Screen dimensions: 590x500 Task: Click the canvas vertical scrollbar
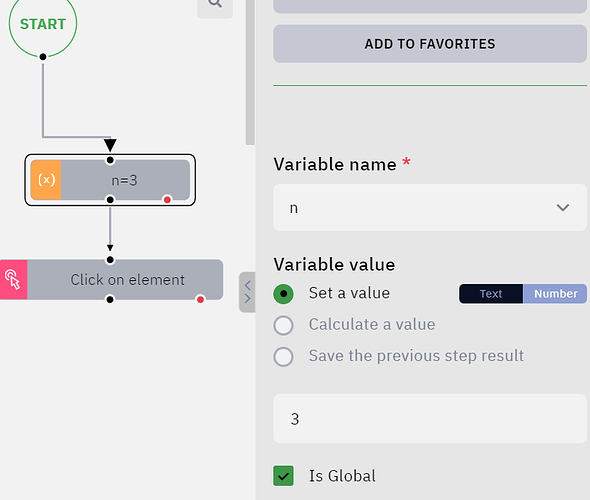(x=250, y=71)
